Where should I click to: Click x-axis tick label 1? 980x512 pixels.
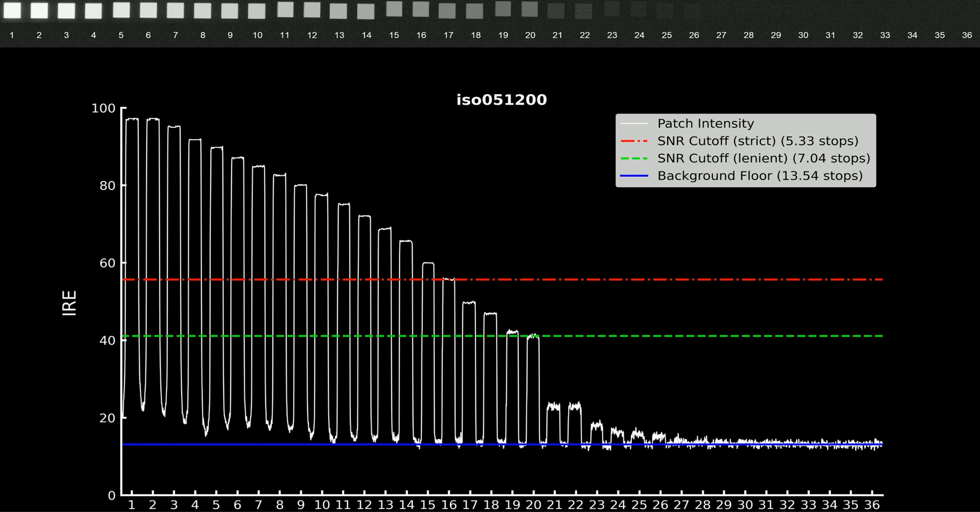pyautogui.click(x=132, y=505)
